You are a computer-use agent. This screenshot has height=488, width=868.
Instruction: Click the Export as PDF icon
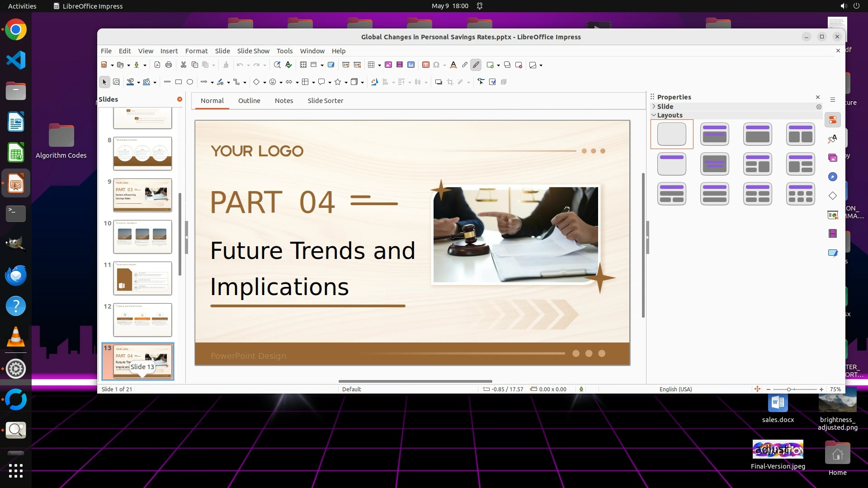157,65
